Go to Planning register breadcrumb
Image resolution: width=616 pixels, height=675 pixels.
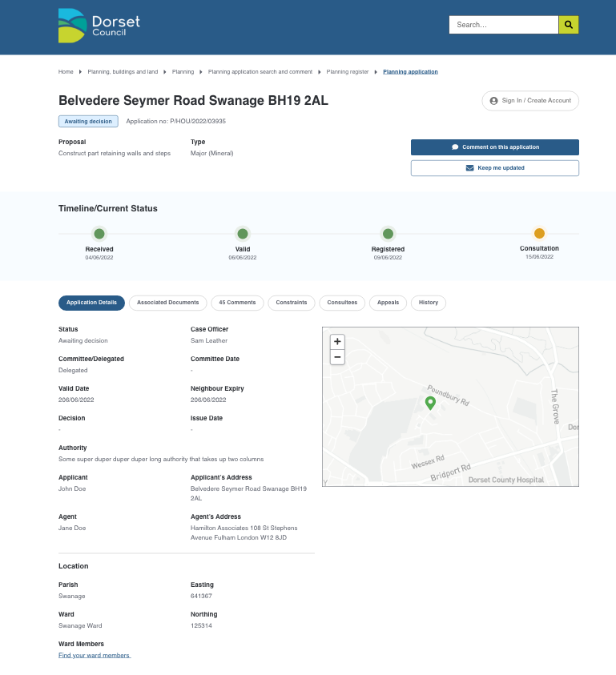coord(348,72)
